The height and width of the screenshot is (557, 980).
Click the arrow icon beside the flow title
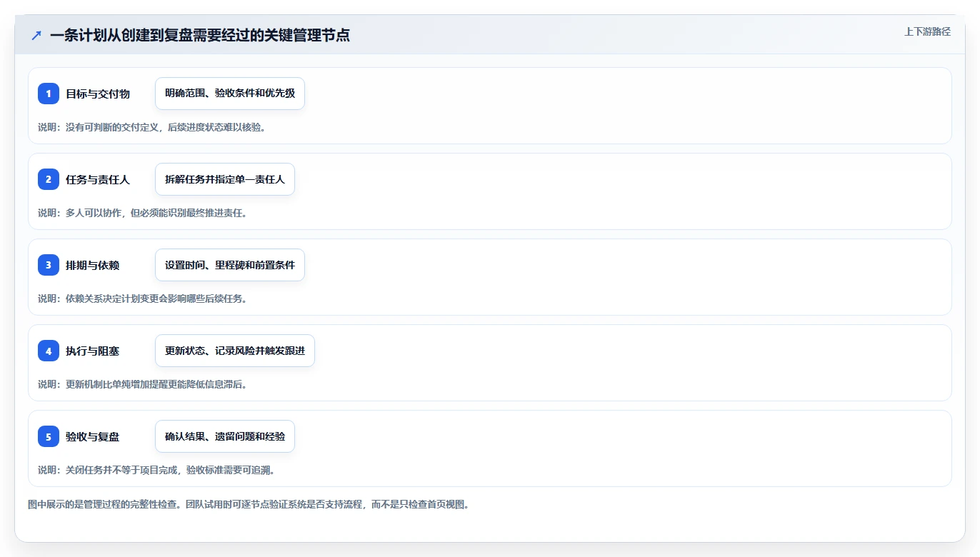(36, 35)
